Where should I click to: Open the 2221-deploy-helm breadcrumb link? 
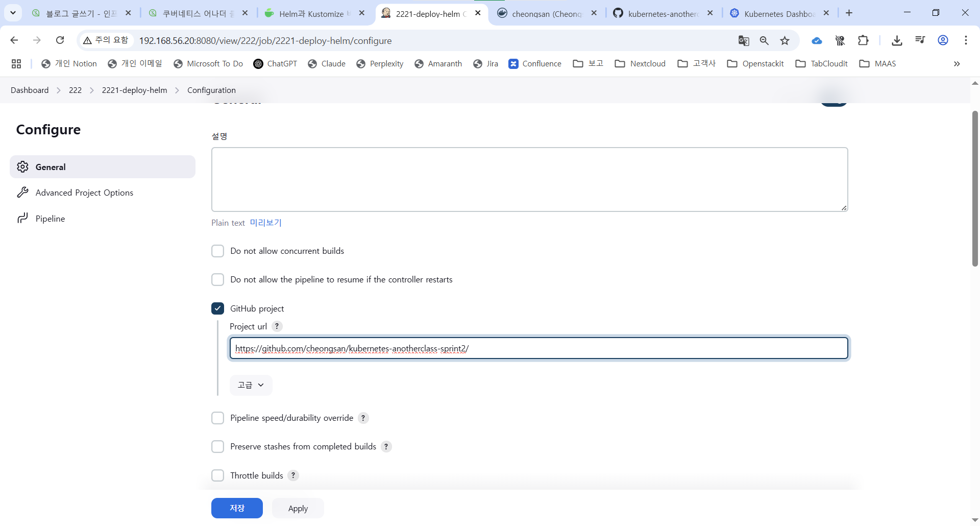coord(134,90)
